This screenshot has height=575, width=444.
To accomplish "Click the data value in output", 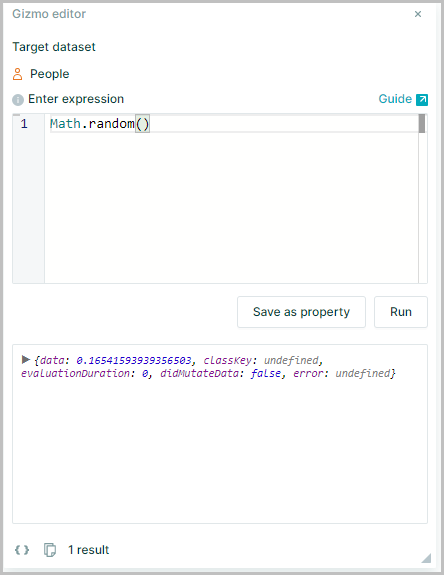I will (x=134, y=360).
